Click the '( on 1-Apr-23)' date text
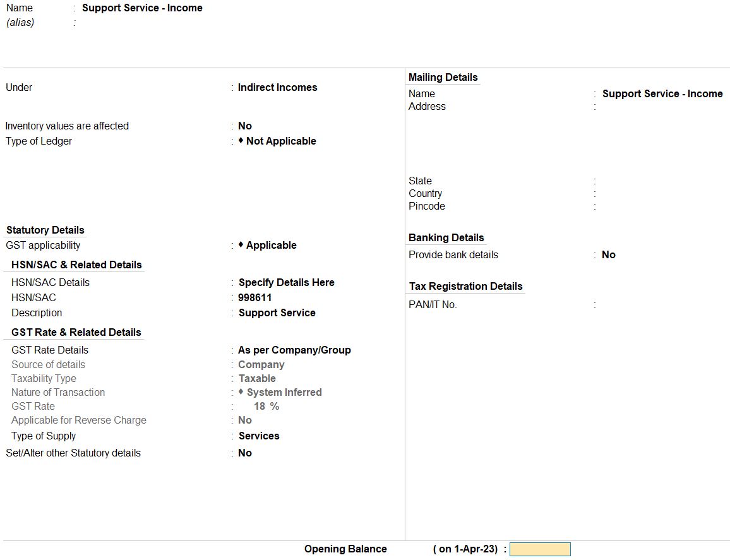Viewport: 730px width, 560px height. pos(465,549)
